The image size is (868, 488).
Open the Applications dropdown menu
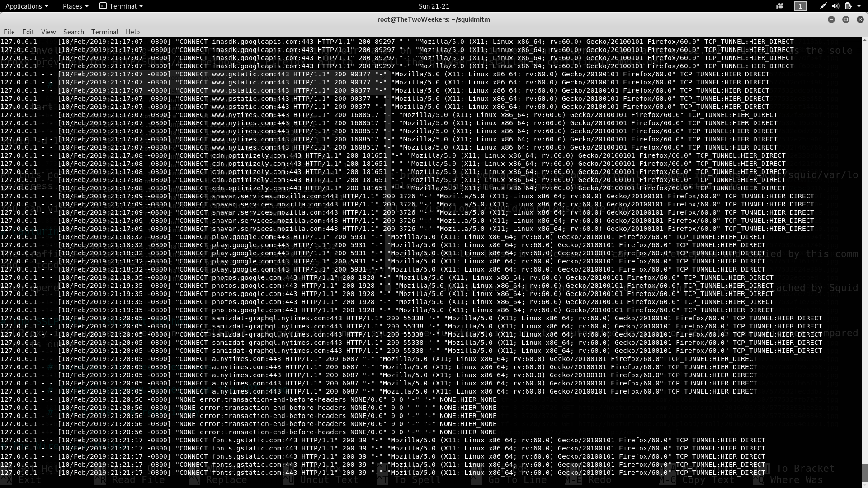coord(27,6)
